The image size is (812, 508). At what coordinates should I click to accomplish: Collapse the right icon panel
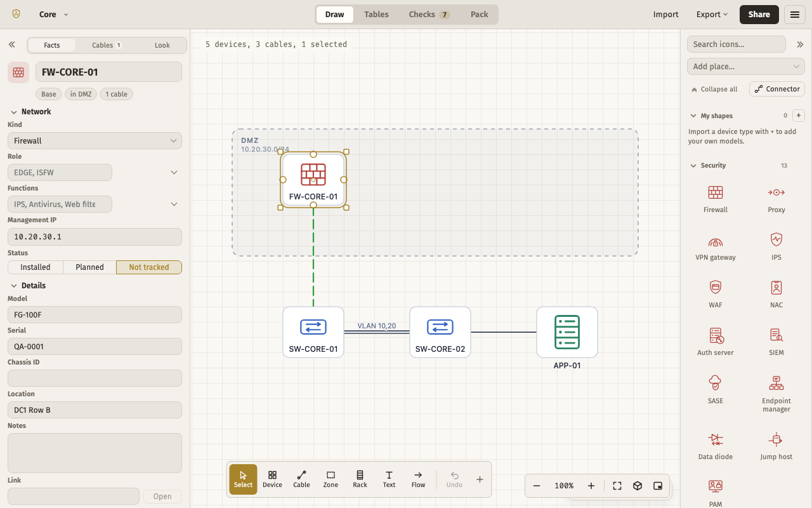coord(800,44)
